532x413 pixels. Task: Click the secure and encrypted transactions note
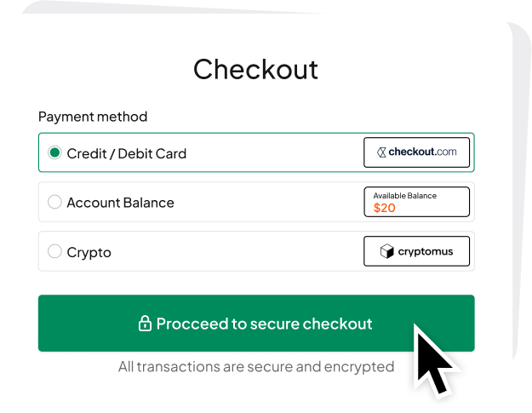[x=255, y=367]
